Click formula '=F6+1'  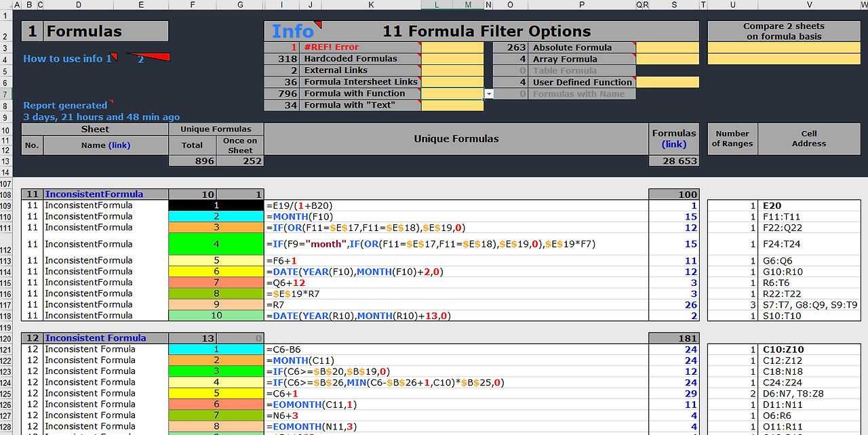[x=281, y=260]
